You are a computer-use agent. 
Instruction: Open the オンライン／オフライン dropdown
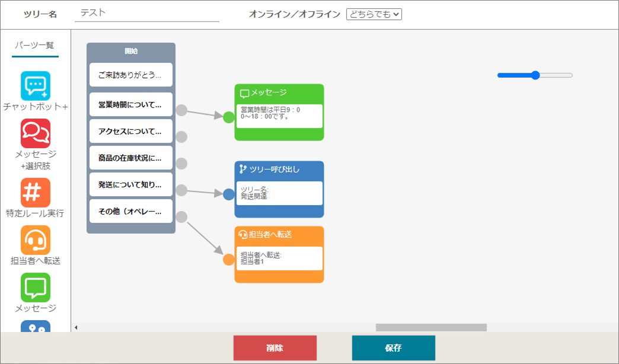[x=374, y=14]
